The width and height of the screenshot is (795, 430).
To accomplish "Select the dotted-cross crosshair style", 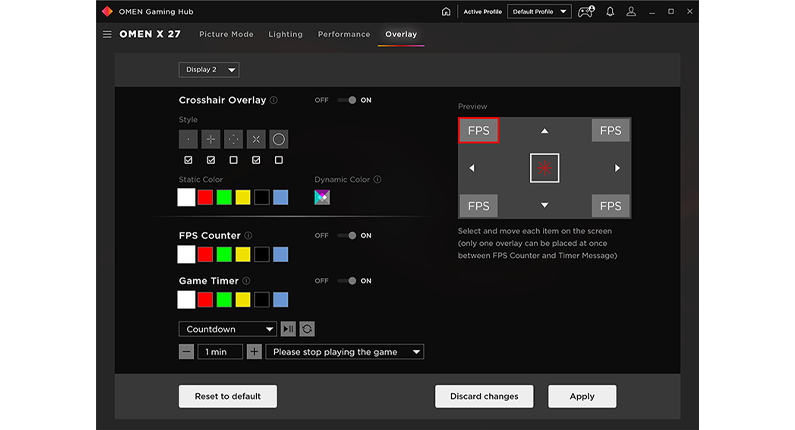I will [x=233, y=139].
